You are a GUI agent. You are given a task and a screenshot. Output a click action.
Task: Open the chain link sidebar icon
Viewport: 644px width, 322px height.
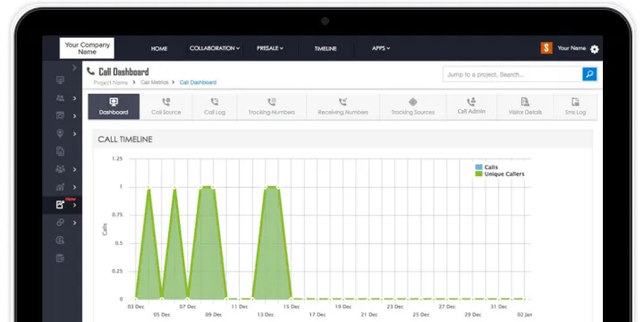[x=61, y=223]
